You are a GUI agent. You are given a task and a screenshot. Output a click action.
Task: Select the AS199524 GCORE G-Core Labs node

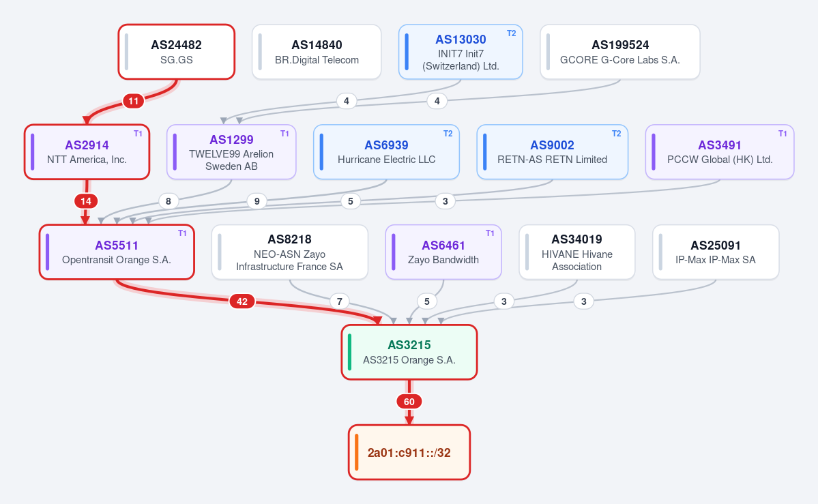point(619,53)
